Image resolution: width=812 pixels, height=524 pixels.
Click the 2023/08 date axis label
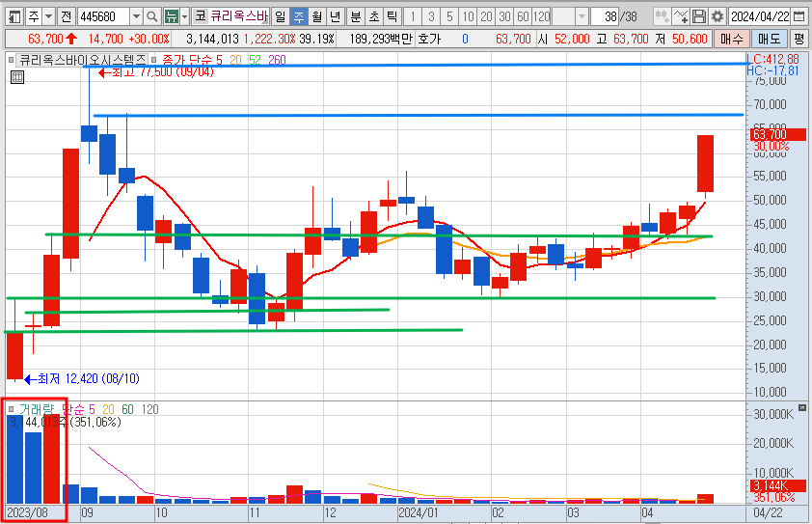27,513
